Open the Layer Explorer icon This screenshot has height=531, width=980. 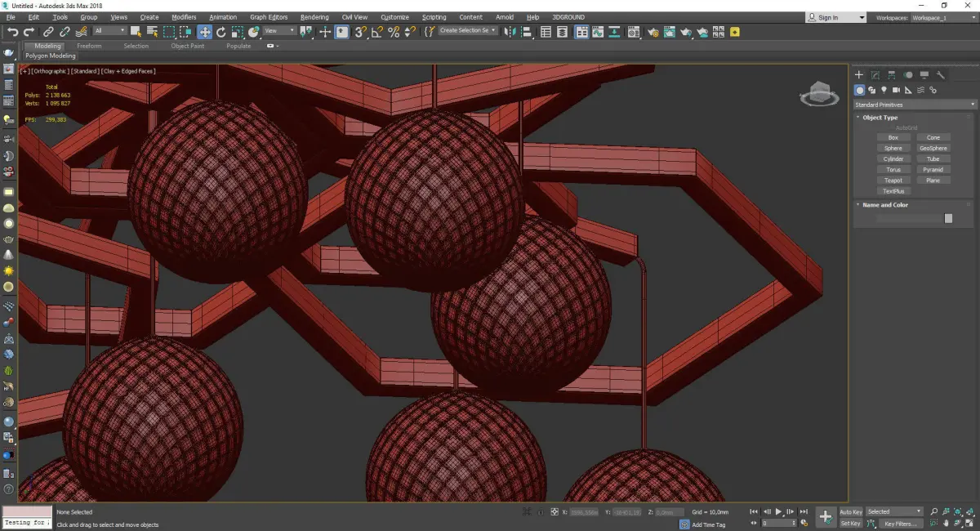[563, 32]
